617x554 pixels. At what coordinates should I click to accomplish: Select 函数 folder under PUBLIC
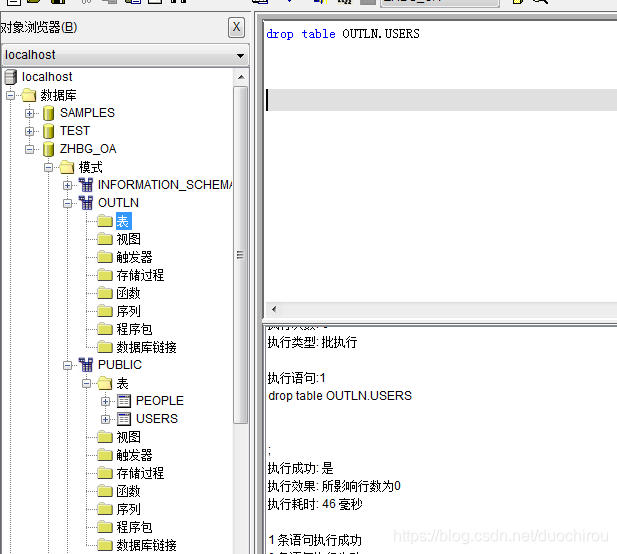[128, 491]
